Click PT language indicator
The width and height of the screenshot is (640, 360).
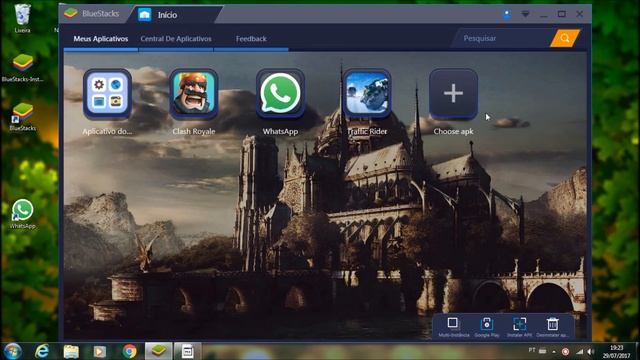(x=531, y=350)
